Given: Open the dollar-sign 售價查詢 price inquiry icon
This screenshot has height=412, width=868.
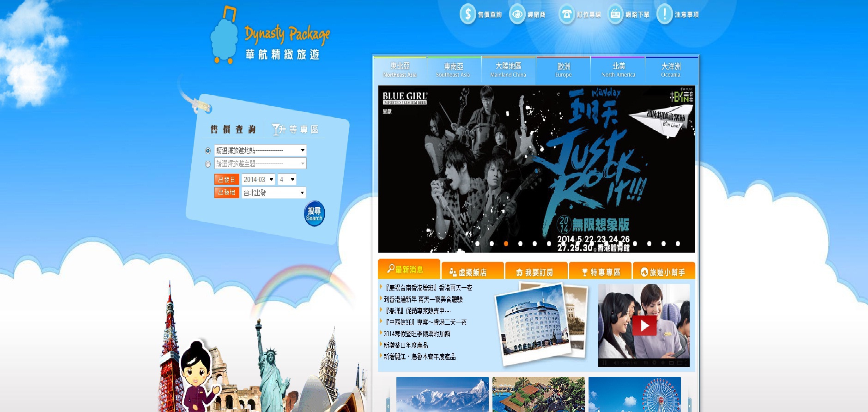Looking at the screenshot, I should click(467, 14).
